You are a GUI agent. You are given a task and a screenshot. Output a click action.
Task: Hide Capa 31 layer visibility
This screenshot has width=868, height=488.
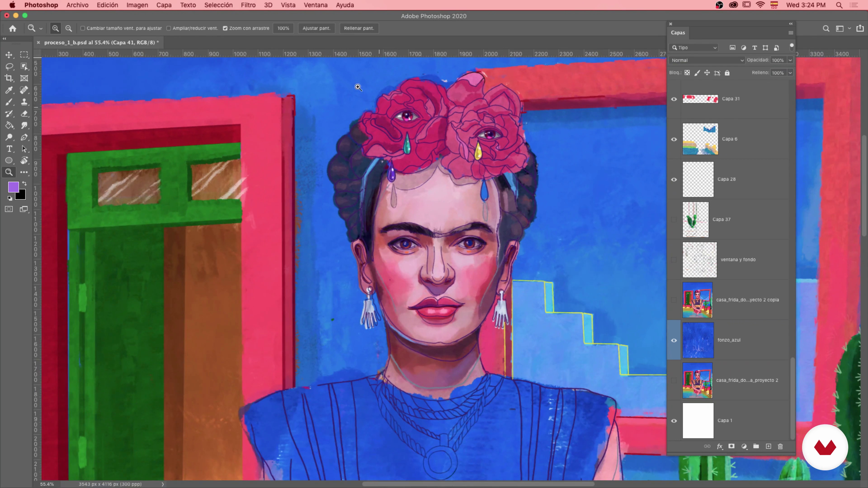point(674,99)
